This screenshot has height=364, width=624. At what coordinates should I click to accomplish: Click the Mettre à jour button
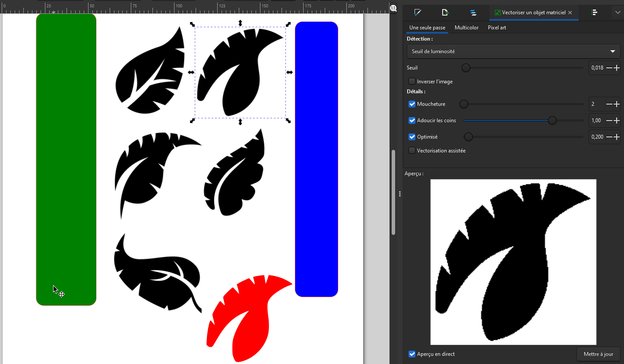[x=598, y=354]
